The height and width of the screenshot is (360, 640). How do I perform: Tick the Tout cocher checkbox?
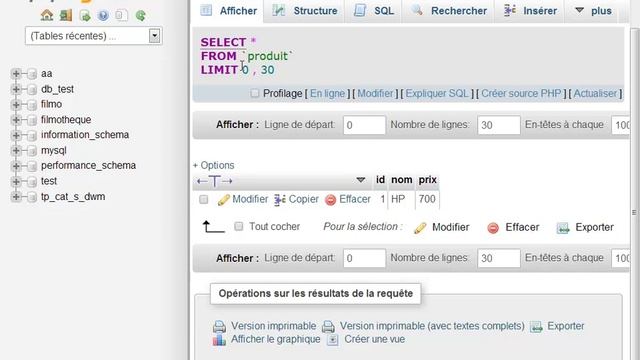(239, 227)
